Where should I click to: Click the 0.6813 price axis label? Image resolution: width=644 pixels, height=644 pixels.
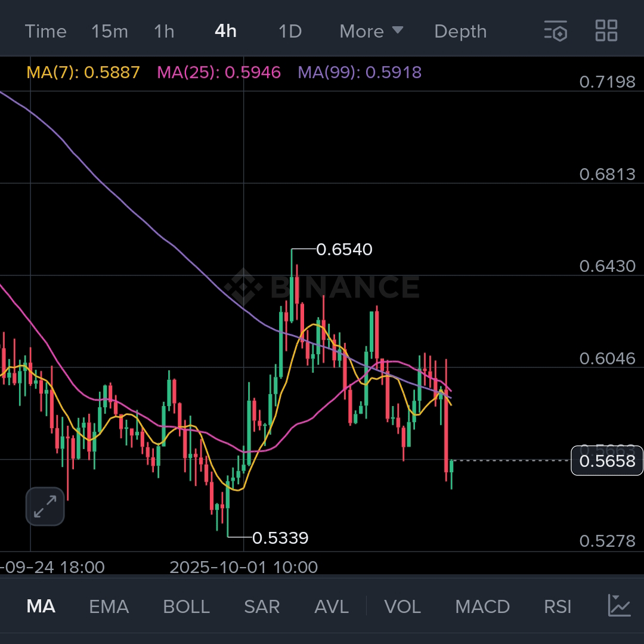coord(608,175)
